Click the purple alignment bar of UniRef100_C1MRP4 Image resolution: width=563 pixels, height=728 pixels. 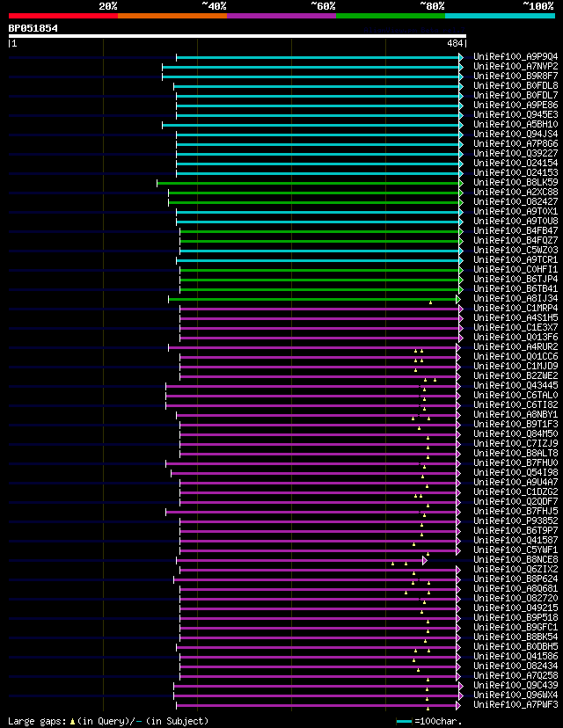(321, 309)
